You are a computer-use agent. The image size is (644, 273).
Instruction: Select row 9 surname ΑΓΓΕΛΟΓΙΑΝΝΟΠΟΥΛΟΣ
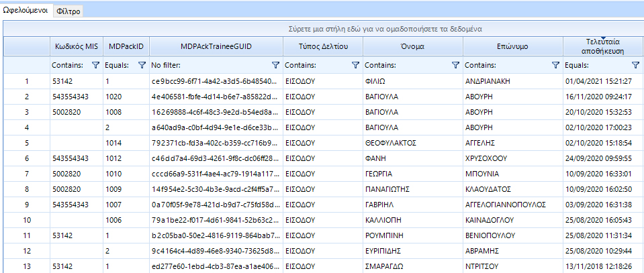pos(512,203)
